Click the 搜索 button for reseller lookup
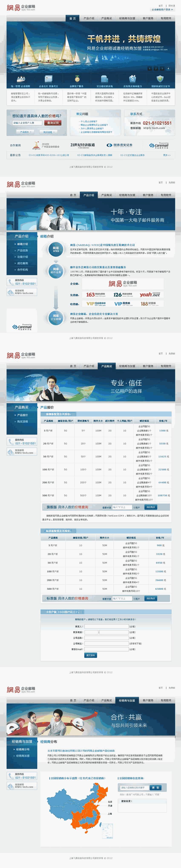Viewport: 181px width, 868px height. tap(155, 788)
